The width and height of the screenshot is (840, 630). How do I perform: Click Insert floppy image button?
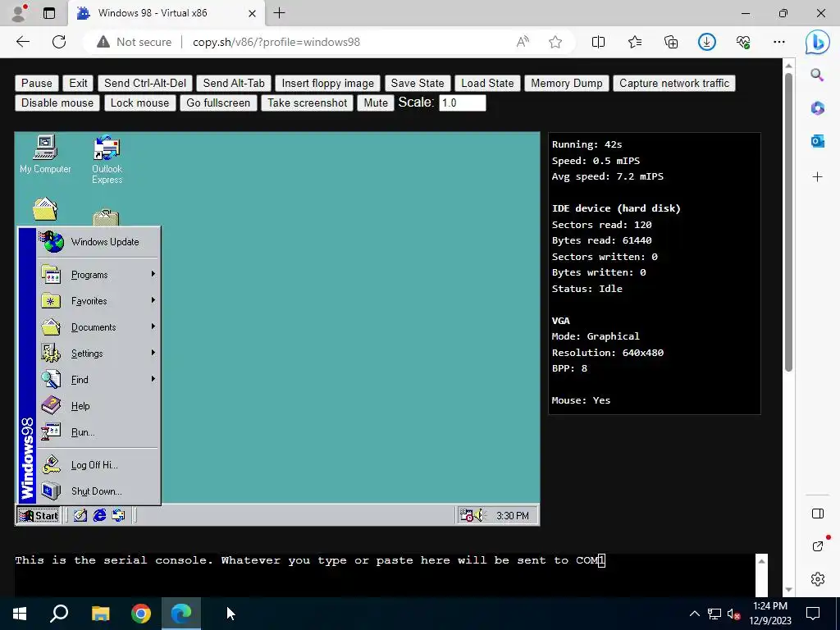[328, 83]
